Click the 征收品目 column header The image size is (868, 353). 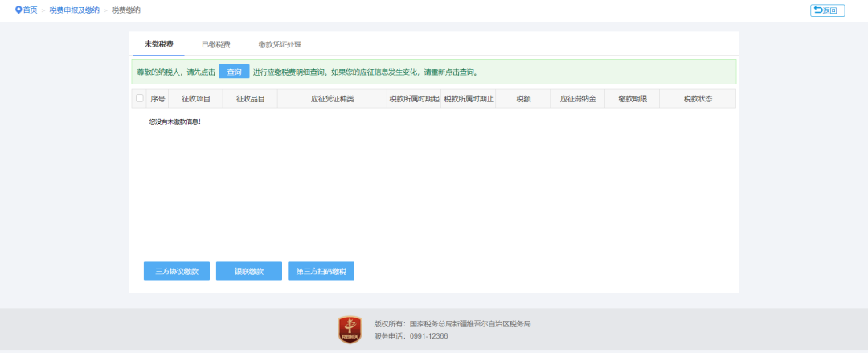point(250,99)
